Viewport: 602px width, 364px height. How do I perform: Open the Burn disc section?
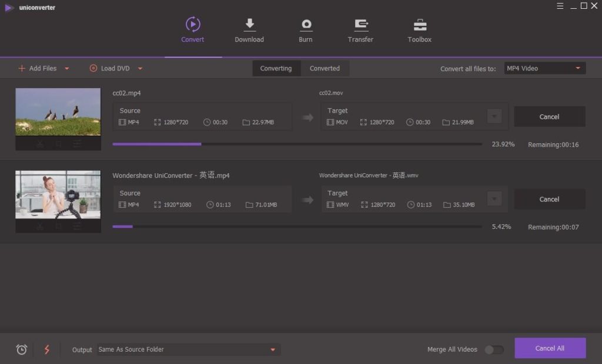point(306,25)
